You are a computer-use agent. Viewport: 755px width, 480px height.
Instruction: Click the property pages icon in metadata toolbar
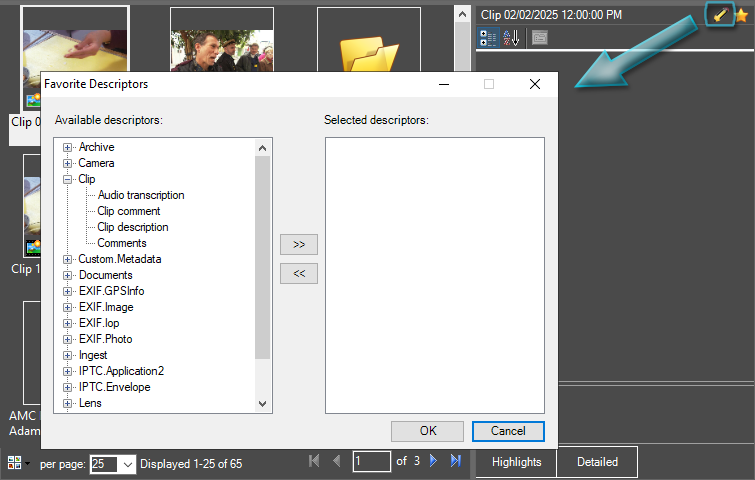click(x=539, y=38)
